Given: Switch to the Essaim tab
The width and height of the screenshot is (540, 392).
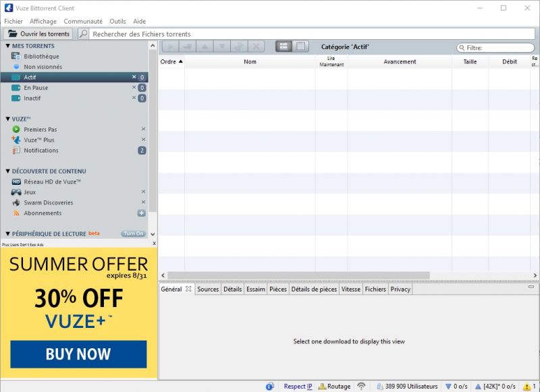Looking at the screenshot, I should 256,289.
